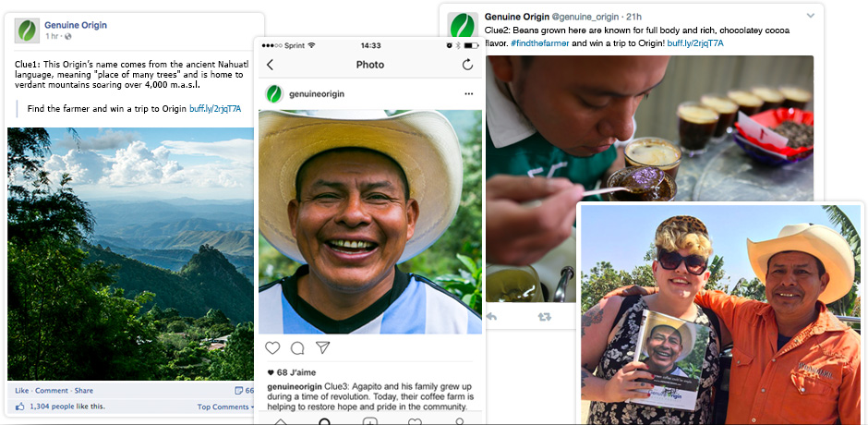Open the three-dot menu on Instagram post
The width and height of the screenshot is (868, 425).
pyautogui.click(x=468, y=93)
